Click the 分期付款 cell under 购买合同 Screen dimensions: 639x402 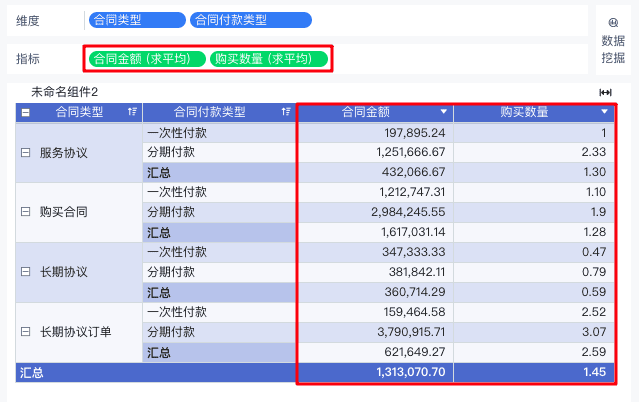pyautogui.click(x=171, y=212)
